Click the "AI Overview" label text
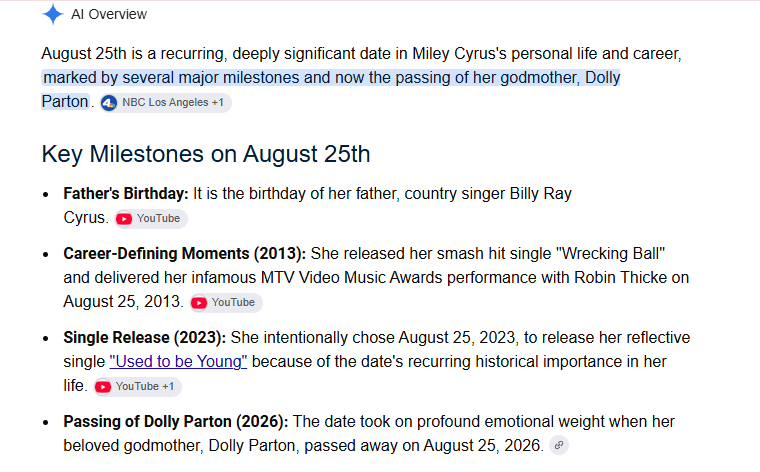This screenshot has width=760, height=472. [109, 15]
